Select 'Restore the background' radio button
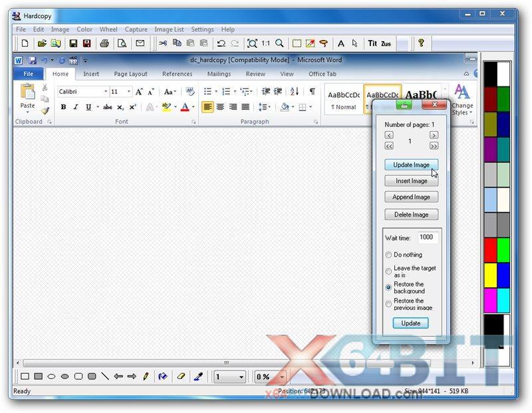532x413 pixels. pos(388,287)
